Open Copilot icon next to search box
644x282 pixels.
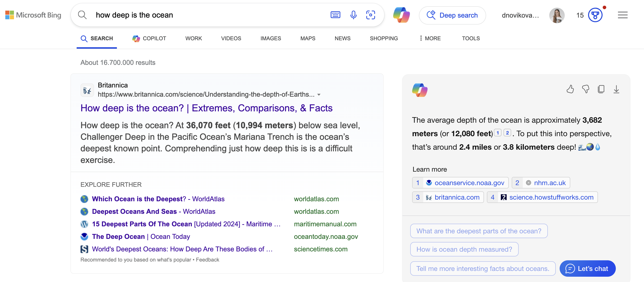(x=401, y=15)
